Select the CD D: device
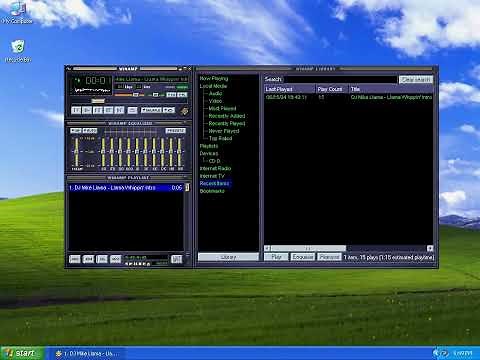This screenshot has width=480, height=360. [214, 161]
